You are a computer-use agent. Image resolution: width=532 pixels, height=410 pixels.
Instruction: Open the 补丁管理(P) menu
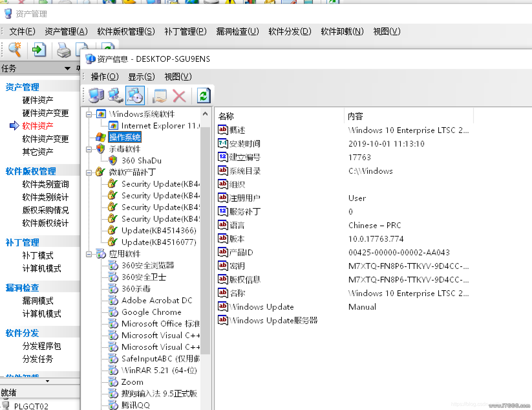click(186, 31)
